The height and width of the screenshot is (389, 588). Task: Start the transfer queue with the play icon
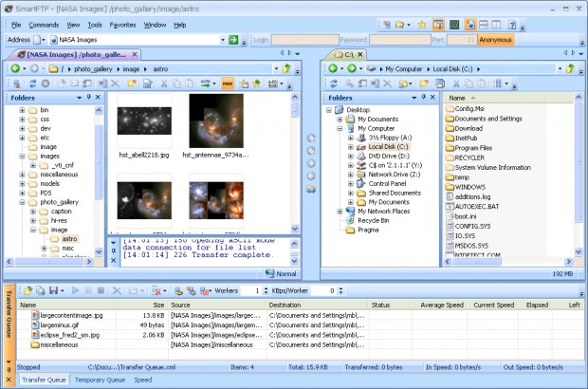pos(76,289)
